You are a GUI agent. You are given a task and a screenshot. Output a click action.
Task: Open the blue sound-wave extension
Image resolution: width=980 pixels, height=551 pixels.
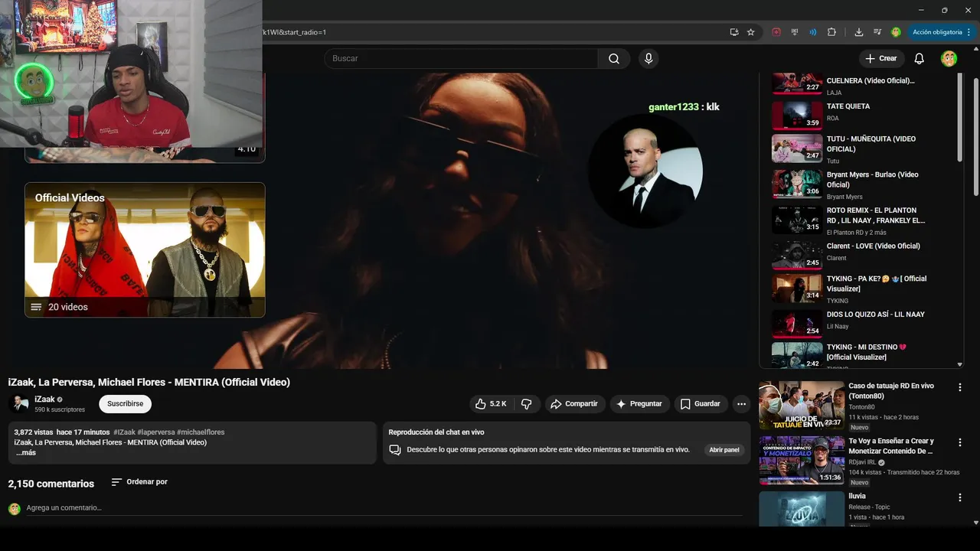[813, 32]
